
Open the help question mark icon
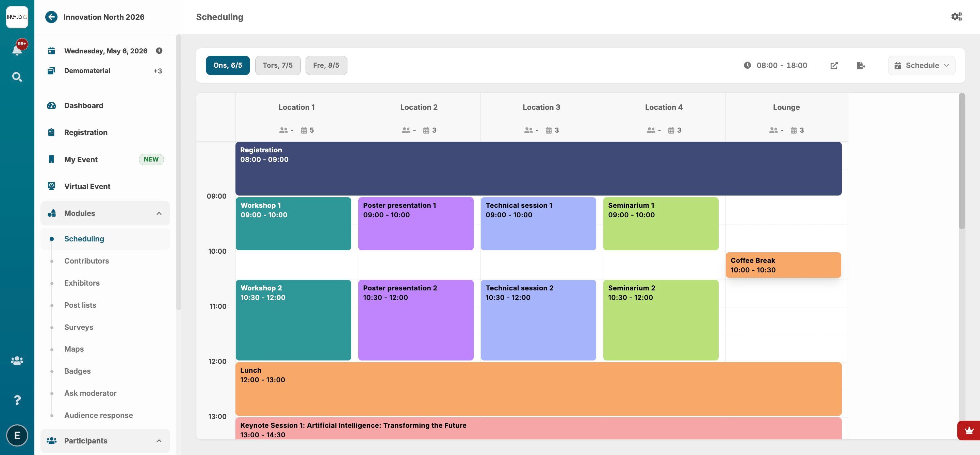[x=17, y=400]
